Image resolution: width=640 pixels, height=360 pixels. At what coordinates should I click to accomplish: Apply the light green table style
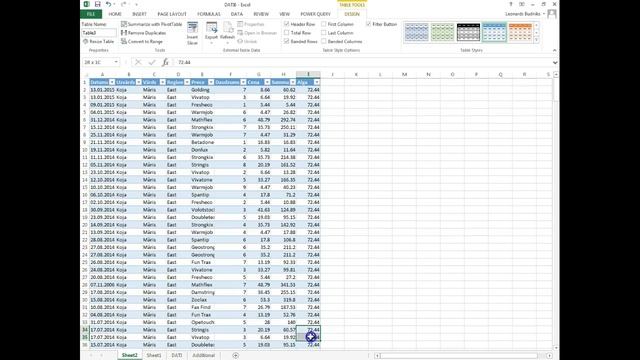coord(442,32)
